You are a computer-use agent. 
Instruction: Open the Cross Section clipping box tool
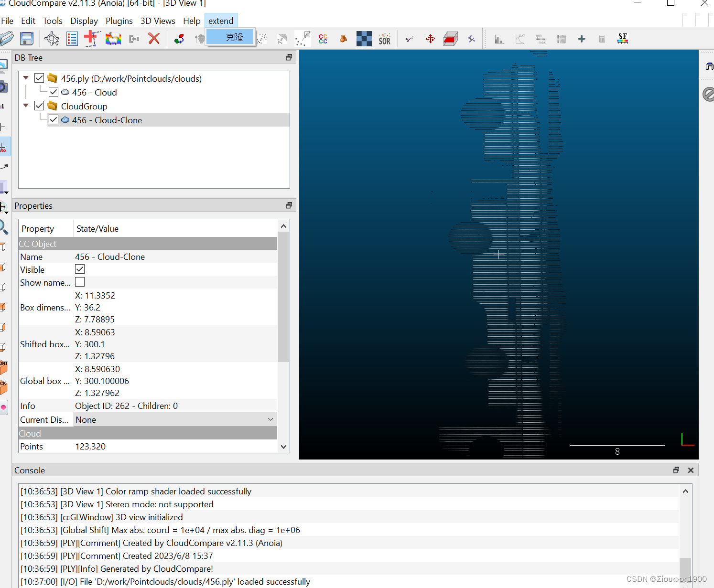(x=450, y=38)
